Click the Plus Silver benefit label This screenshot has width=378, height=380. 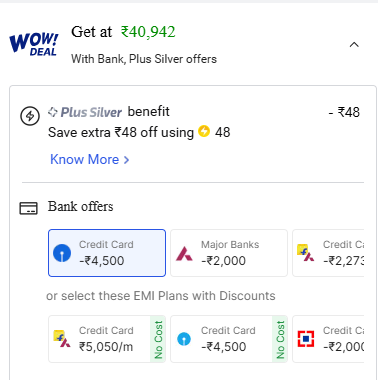[109, 112]
